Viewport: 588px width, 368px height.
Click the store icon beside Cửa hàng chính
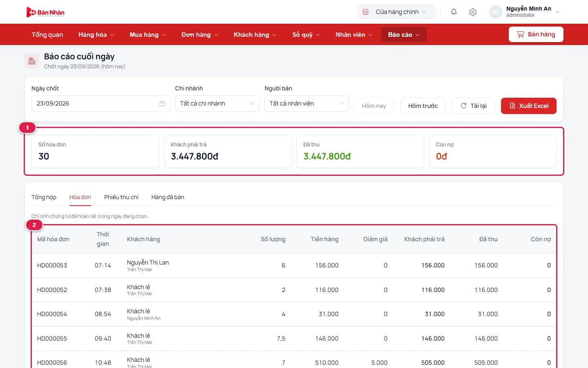click(x=366, y=12)
